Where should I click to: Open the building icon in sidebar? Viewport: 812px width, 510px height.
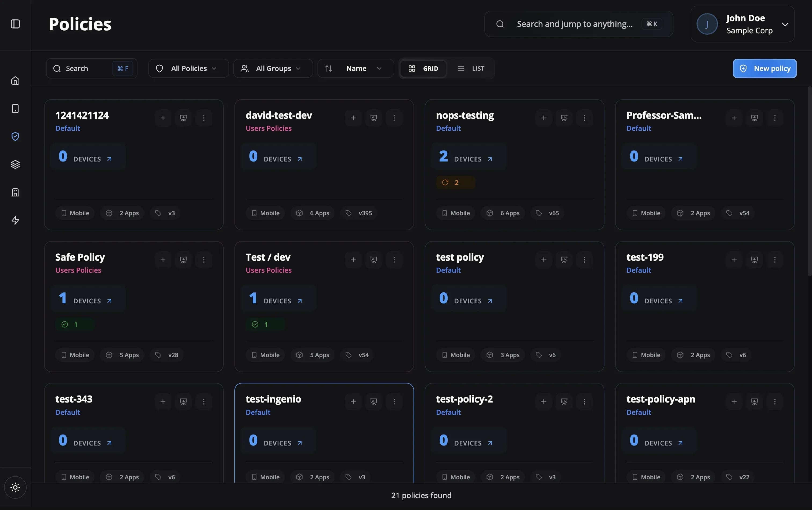click(x=15, y=192)
